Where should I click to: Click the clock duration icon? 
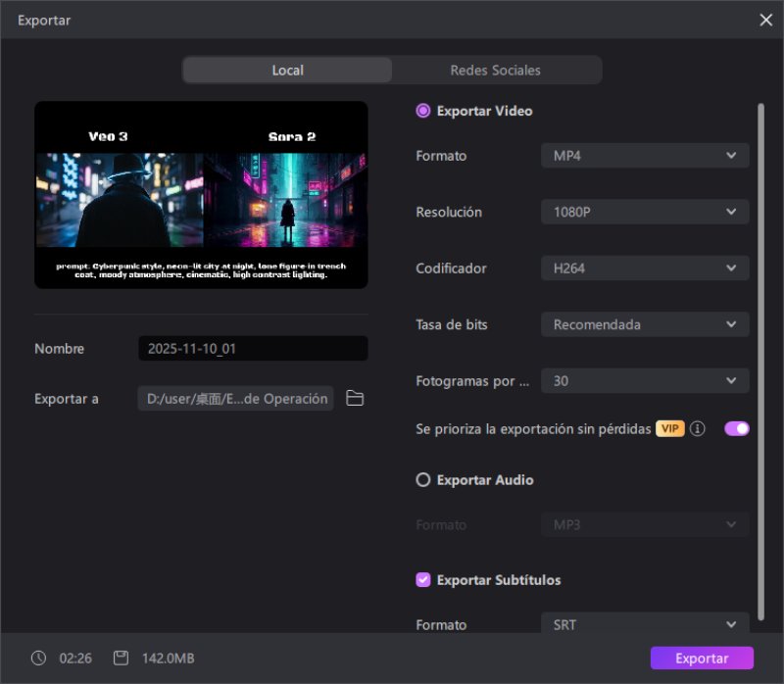tap(38, 659)
